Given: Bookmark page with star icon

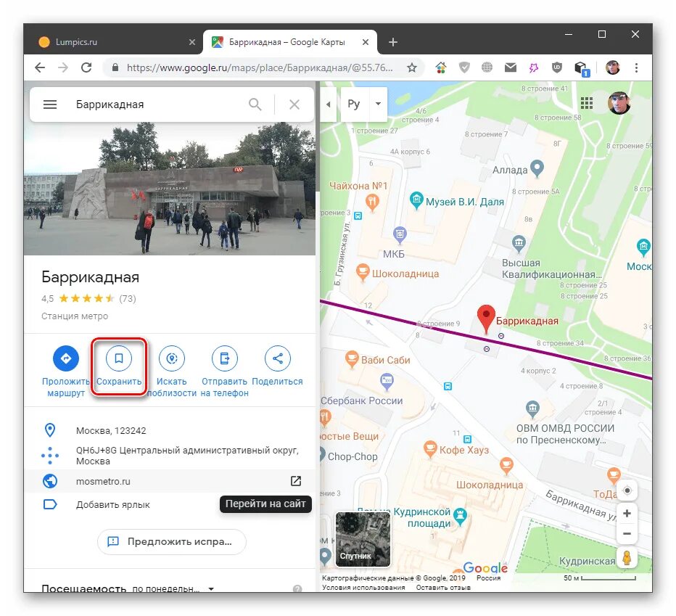Looking at the screenshot, I should 412,67.
